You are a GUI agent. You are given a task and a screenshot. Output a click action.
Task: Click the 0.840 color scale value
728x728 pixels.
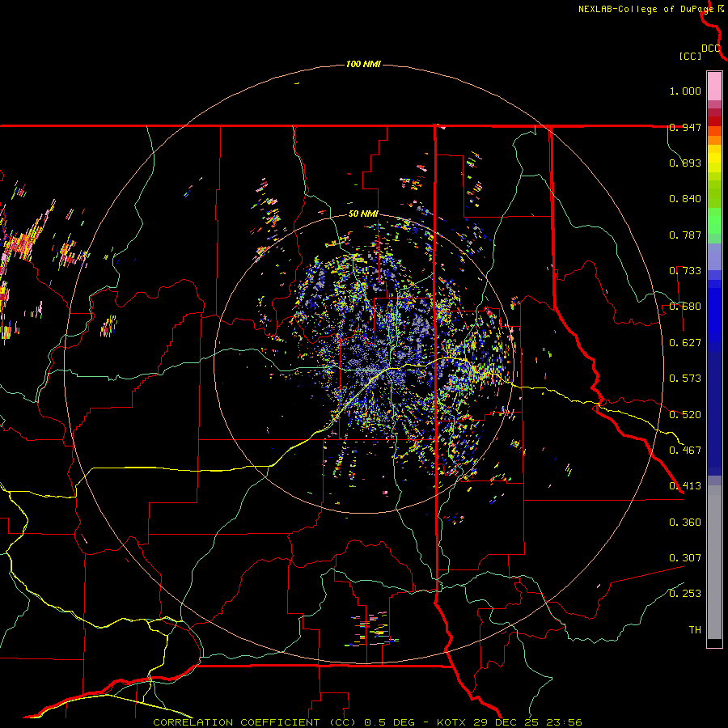[x=685, y=199]
